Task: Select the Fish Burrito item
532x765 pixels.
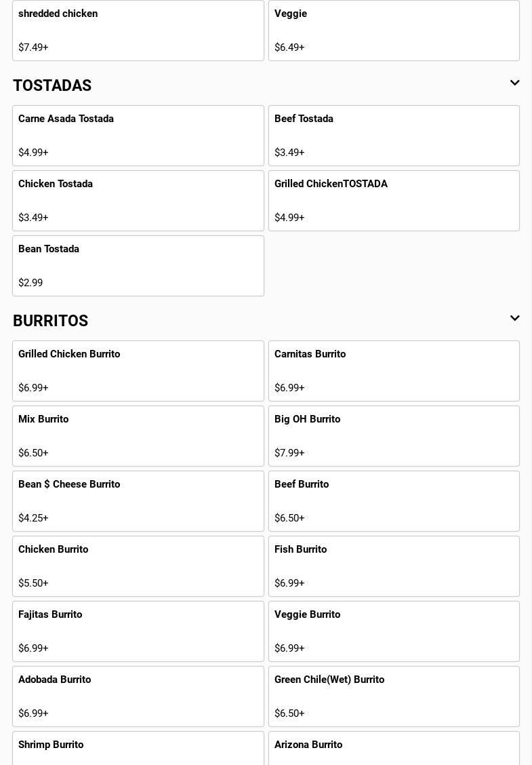Action: click(x=394, y=566)
